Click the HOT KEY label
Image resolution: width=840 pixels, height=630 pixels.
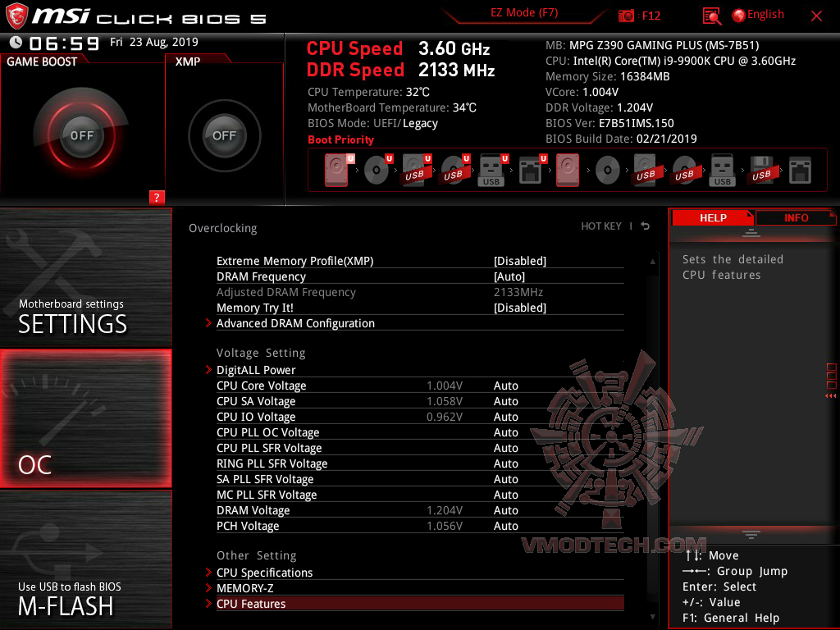[x=601, y=226]
